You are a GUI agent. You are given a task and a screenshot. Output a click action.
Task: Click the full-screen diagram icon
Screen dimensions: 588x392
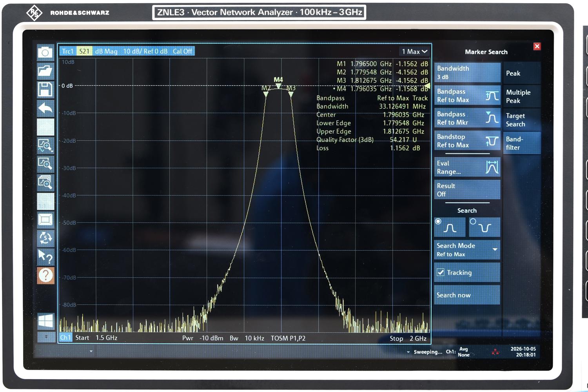coord(45,220)
